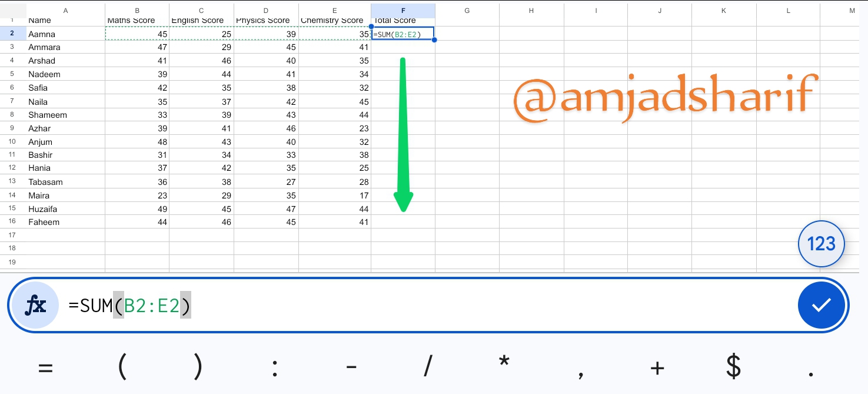Select column B header
Viewport: 868px width, 394px height.
click(x=137, y=11)
